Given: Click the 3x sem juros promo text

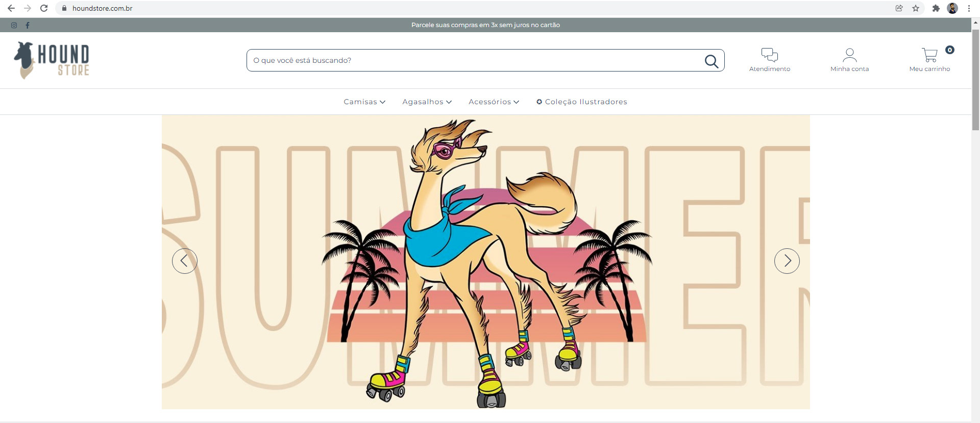Looking at the screenshot, I should [485, 25].
